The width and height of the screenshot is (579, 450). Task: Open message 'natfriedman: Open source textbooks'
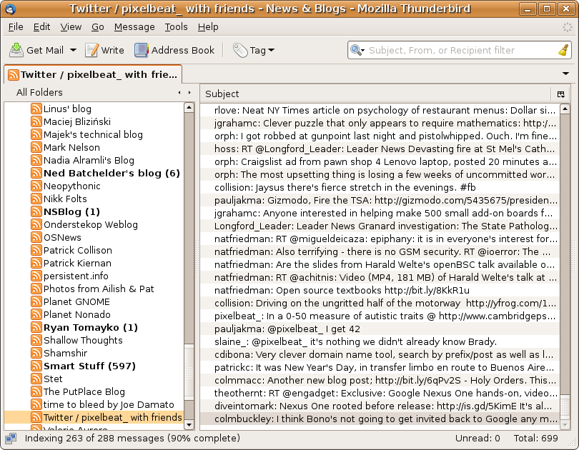click(x=380, y=290)
